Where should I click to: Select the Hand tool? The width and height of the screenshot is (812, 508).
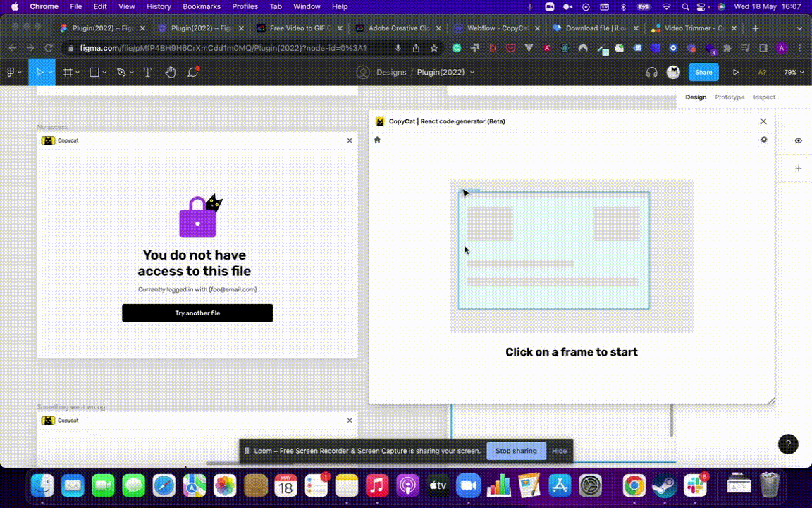click(171, 73)
